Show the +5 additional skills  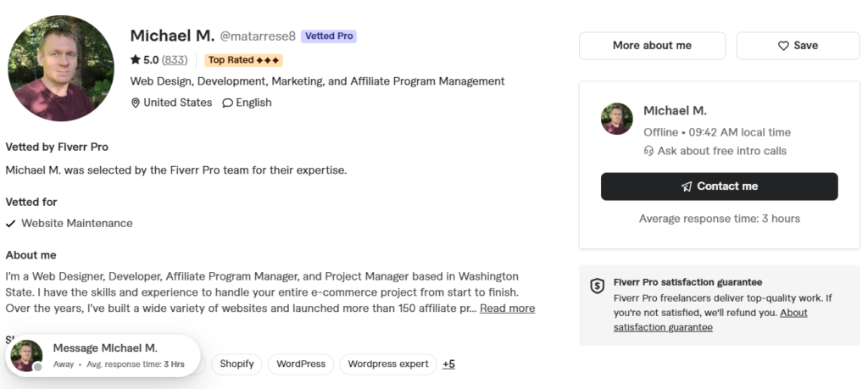tap(449, 364)
